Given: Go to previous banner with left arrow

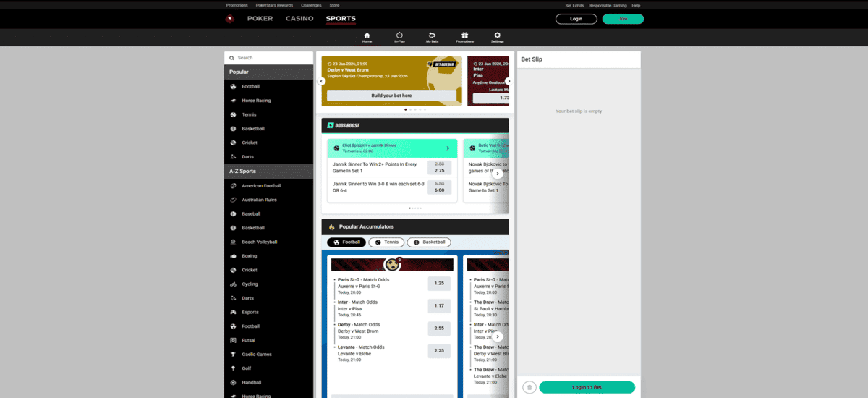Looking at the screenshot, I should coord(323,81).
